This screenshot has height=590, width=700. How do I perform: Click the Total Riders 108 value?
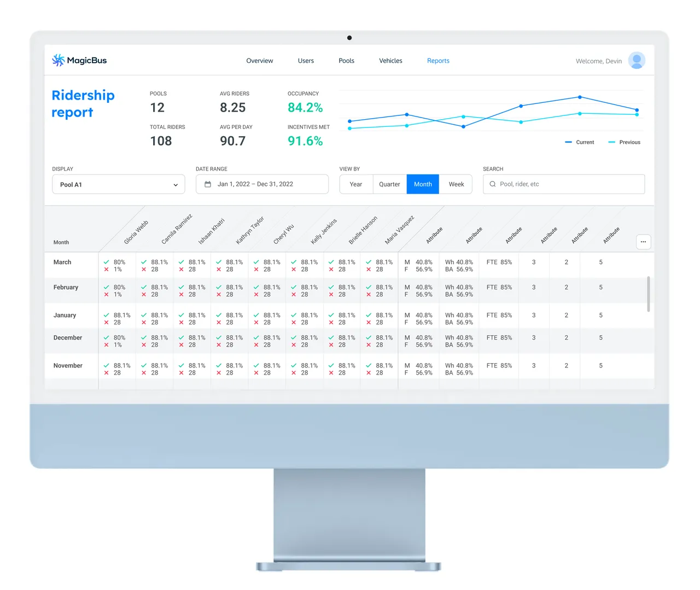coord(161,141)
